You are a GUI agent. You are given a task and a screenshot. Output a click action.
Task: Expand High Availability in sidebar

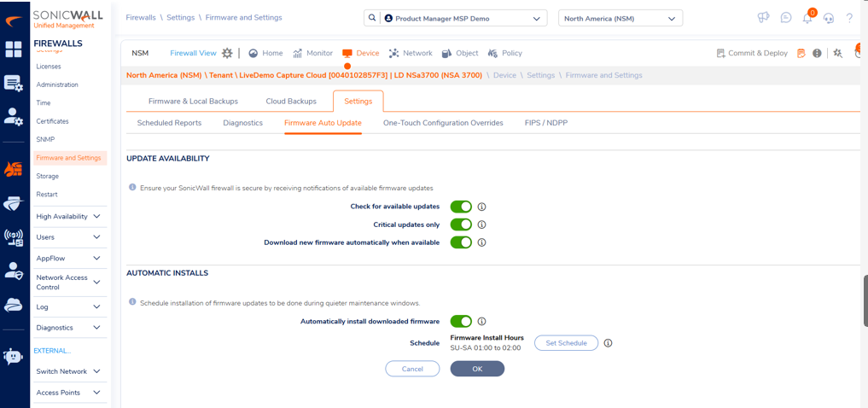[x=68, y=217]
